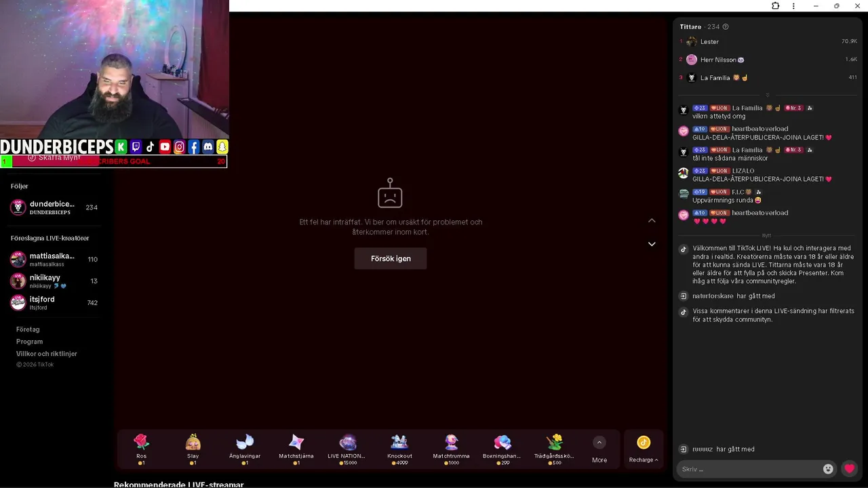Select the Boxningshan... glove gift

point(502,449)
